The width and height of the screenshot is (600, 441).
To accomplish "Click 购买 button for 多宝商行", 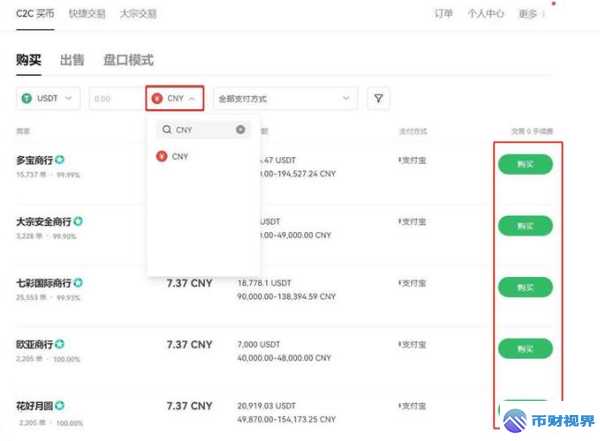I will (x=525, y=165).
